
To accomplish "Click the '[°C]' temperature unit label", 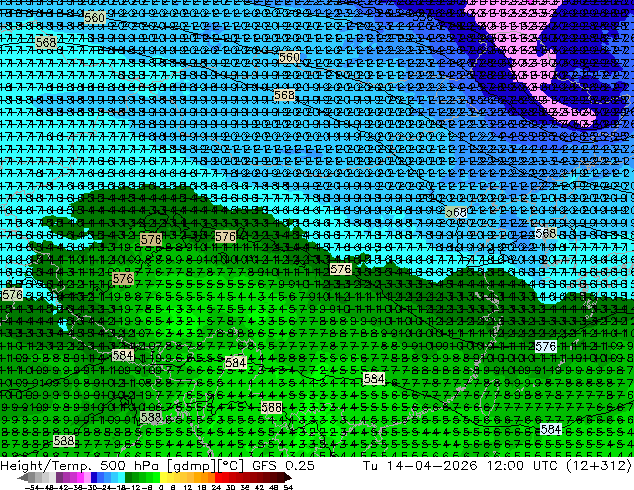I will point(229,466).
